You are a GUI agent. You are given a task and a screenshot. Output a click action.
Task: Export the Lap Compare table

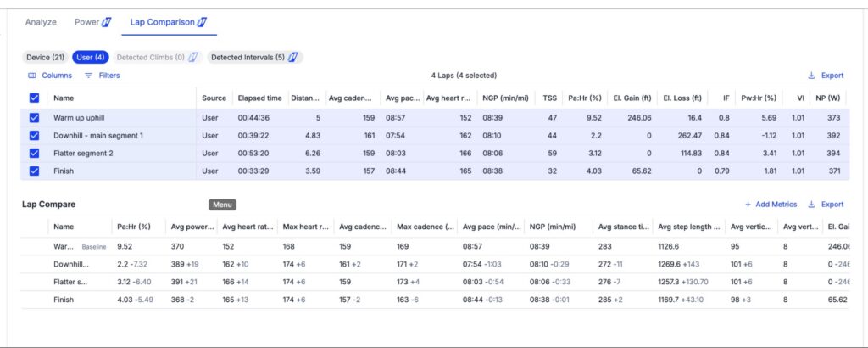[x=826, y=205]
